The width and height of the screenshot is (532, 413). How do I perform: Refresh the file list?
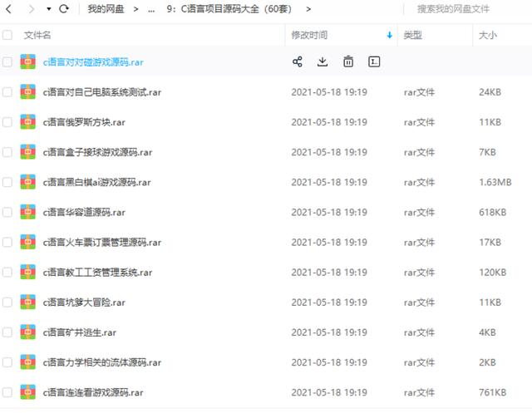[x=64, y=9]
